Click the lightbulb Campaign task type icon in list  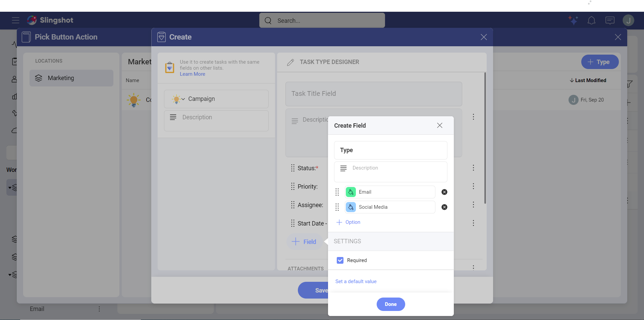133,100
